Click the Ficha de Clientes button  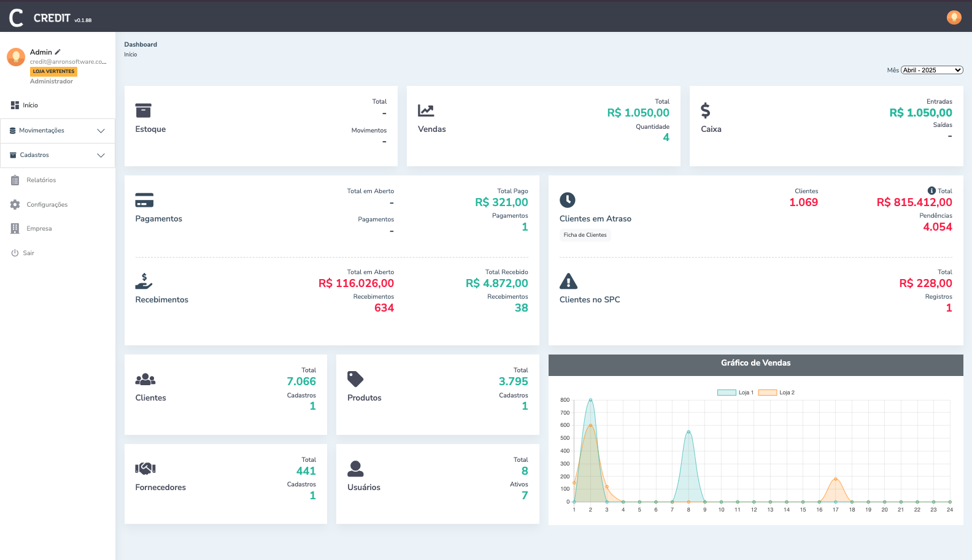[585, 235]
